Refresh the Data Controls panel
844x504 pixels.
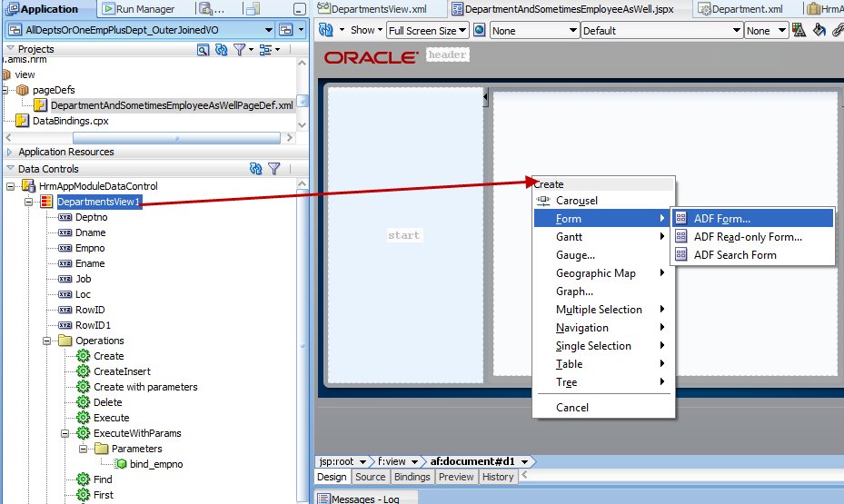click(x=255, y=169)
